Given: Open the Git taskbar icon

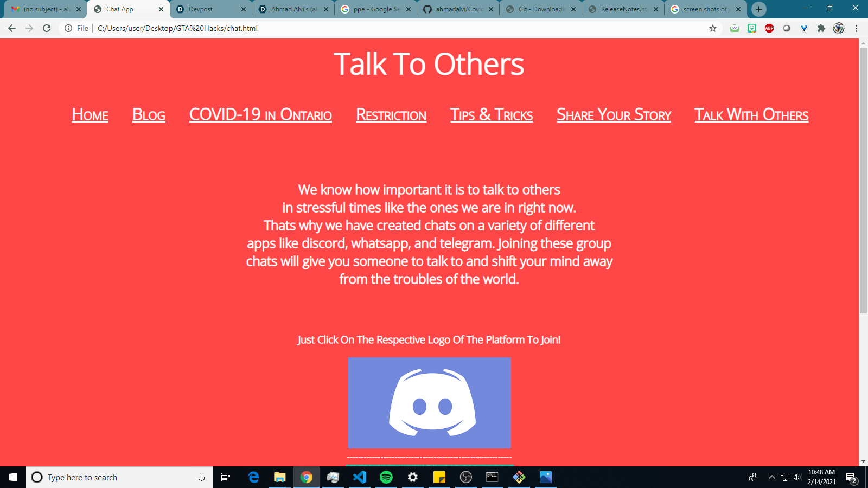Looking at the screenshot, I should point(519,477).
